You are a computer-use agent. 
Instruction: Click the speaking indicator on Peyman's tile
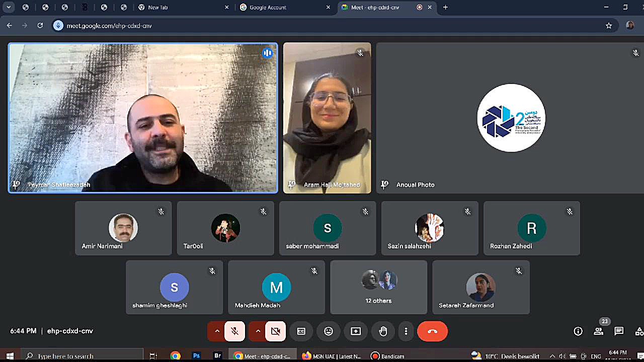tap(267, 53)
